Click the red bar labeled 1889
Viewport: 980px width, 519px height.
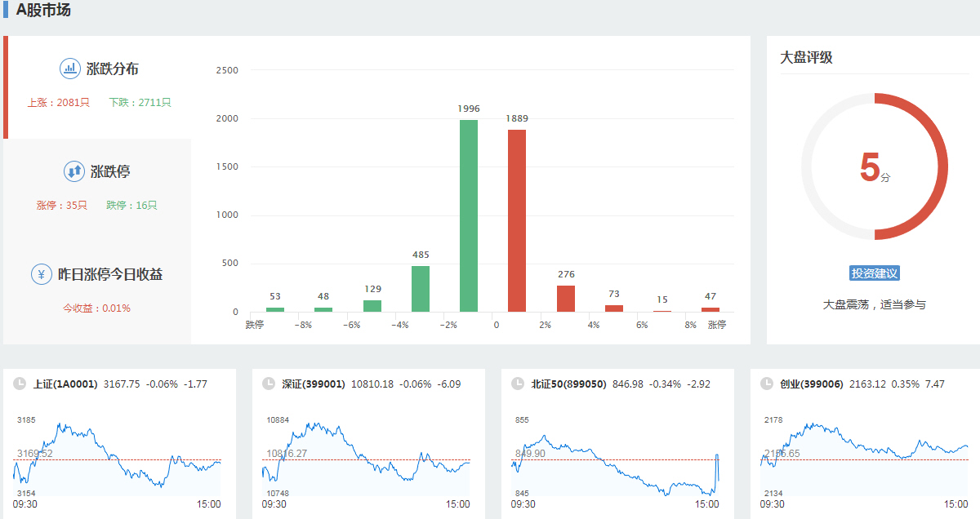(x=517, y=221)
